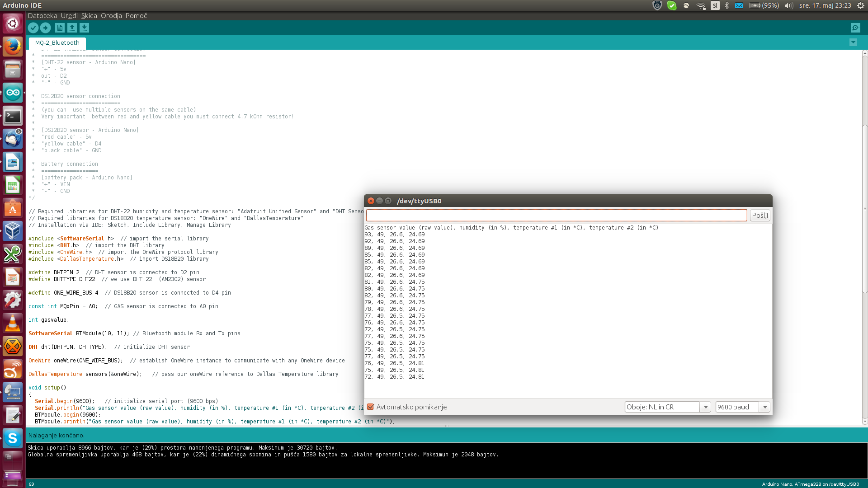Click the '#define ONE_WIRE_BUS 4' code line

(129, 293)
